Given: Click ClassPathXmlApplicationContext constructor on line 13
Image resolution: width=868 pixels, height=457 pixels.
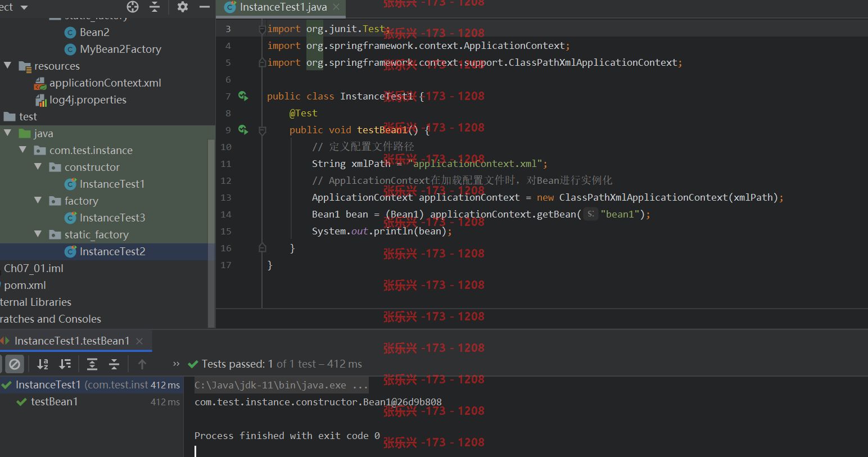Looking at the screenshot, I should point(644,197).
